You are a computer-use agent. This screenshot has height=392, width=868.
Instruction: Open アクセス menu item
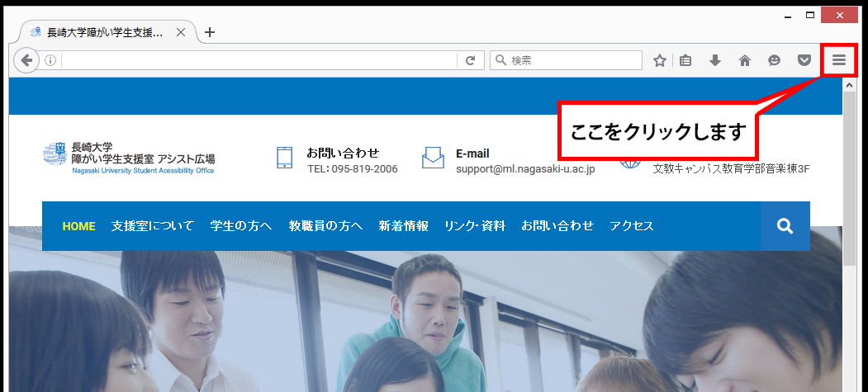click(632, 225)
